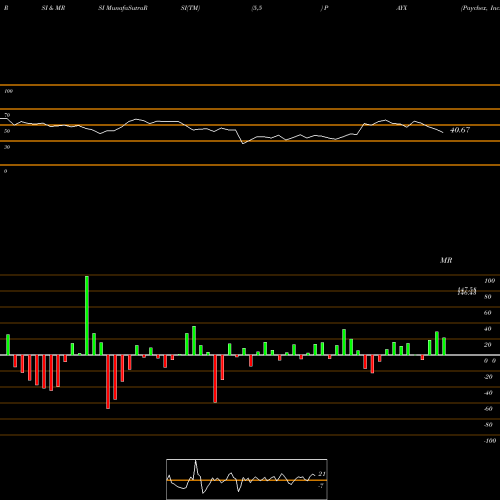Image resolution: width=500 pixels, height=500 pixels.
Task: Click the -100 label on MR axis
Action: pos(490,441)
